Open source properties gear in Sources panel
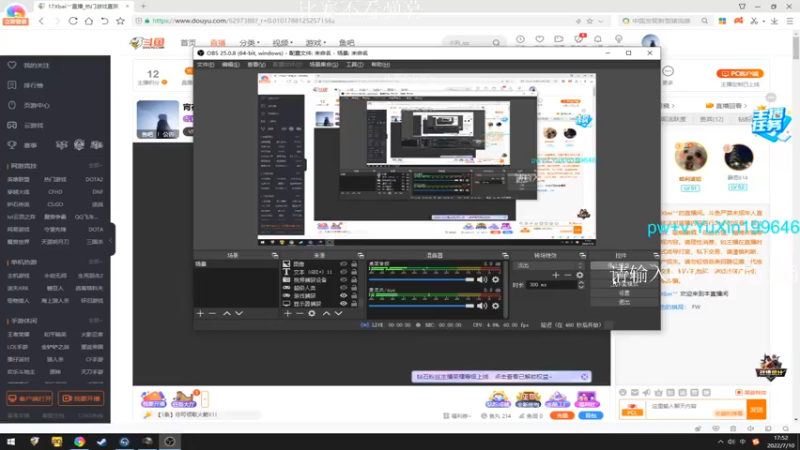This screenshot has width=800, height=450. pos(312,313)
